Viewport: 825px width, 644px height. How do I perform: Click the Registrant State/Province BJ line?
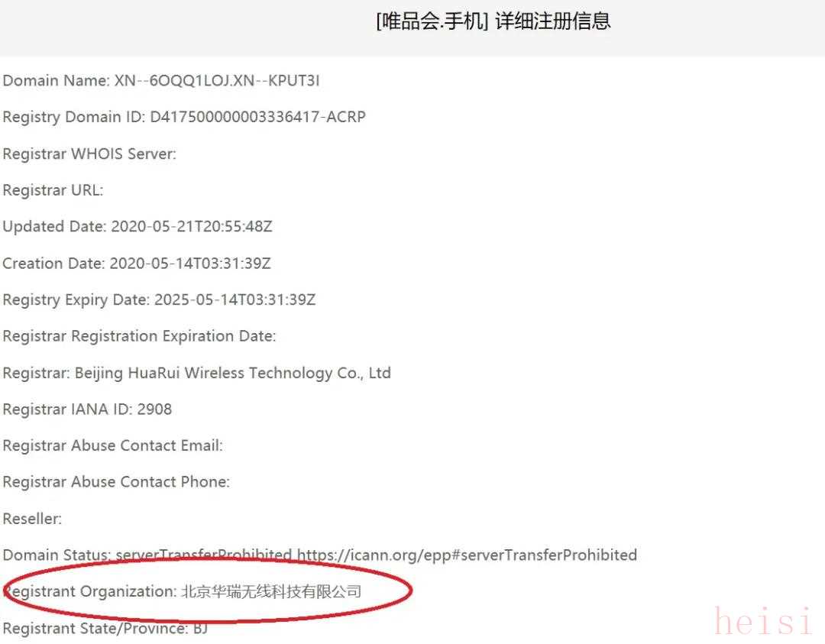[105, 629]
